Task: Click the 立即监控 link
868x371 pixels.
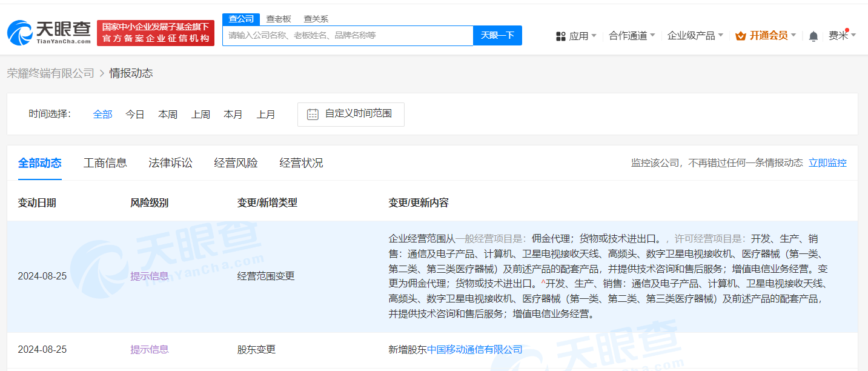Action: 827,162
